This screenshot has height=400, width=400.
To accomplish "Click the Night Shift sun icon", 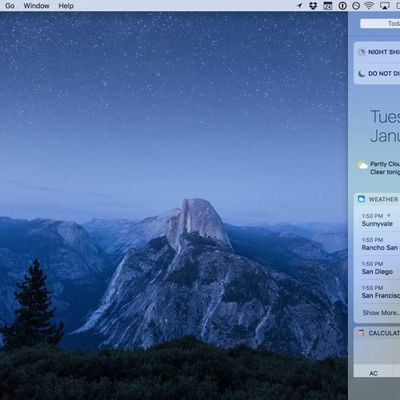I will point(361,52).
